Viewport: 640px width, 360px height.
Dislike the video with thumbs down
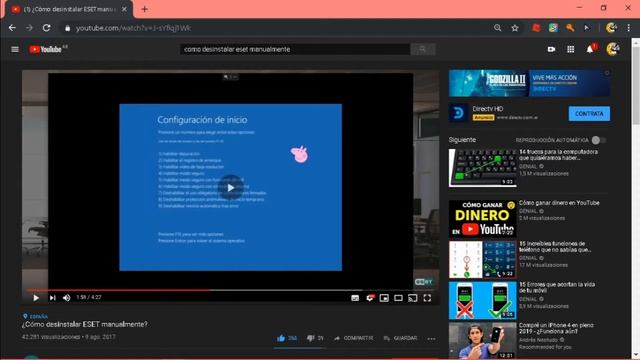[x=315, y=338]
